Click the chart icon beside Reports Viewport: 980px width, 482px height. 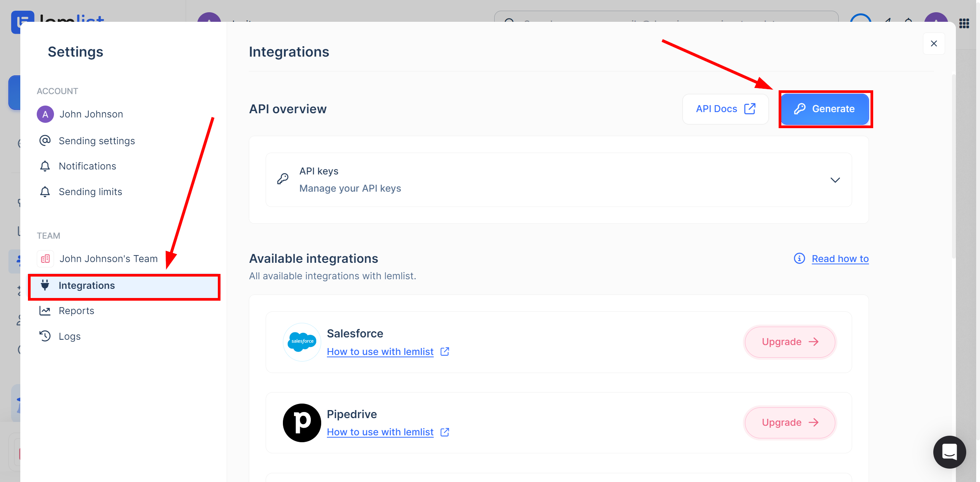pos(45,311)
